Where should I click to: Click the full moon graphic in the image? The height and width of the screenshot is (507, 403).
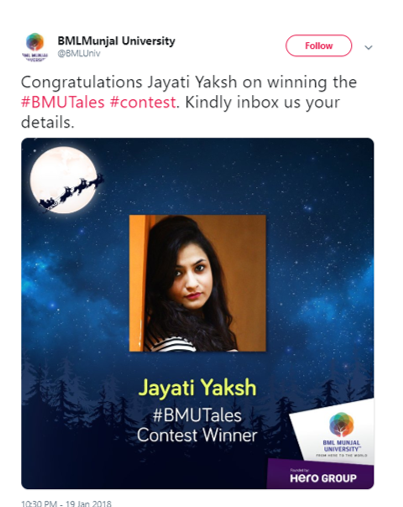coord(64,180)
